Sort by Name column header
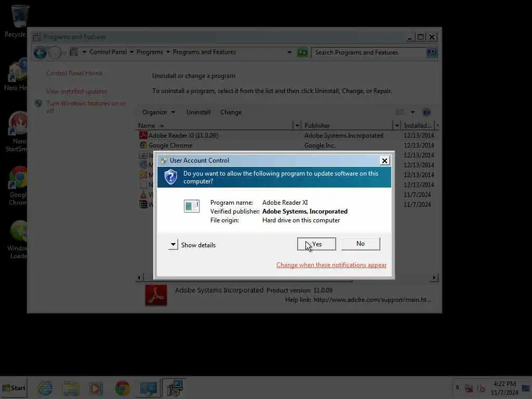Viewport: 532px width, 399px height. click(x=215, y=126)
